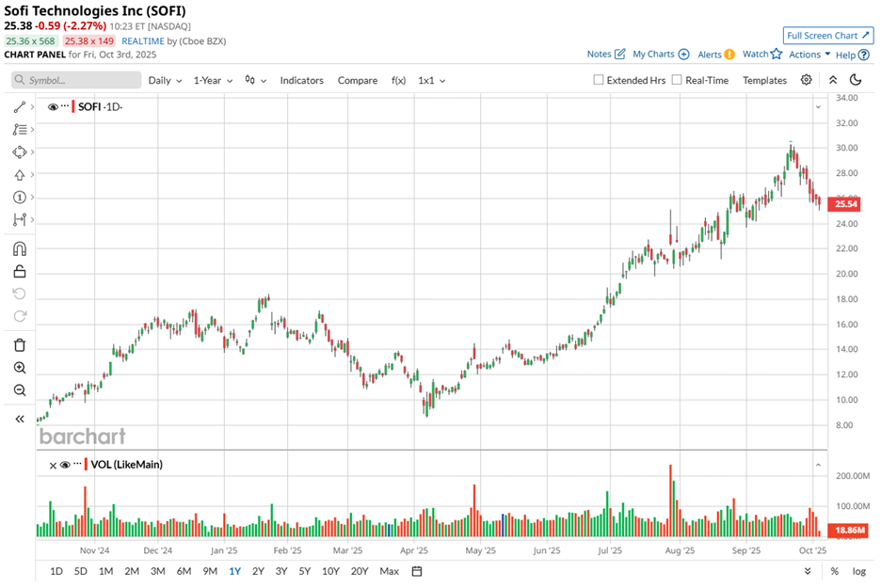Expand the Actions dropdown menu

click(x=809, y=55)
